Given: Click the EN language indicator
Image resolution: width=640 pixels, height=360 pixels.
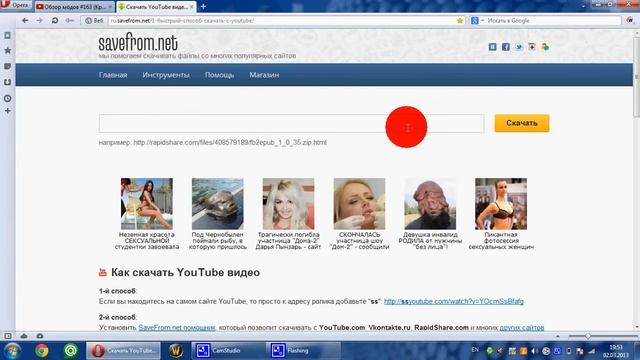Looking at the screenshot, I should (475, 350).
